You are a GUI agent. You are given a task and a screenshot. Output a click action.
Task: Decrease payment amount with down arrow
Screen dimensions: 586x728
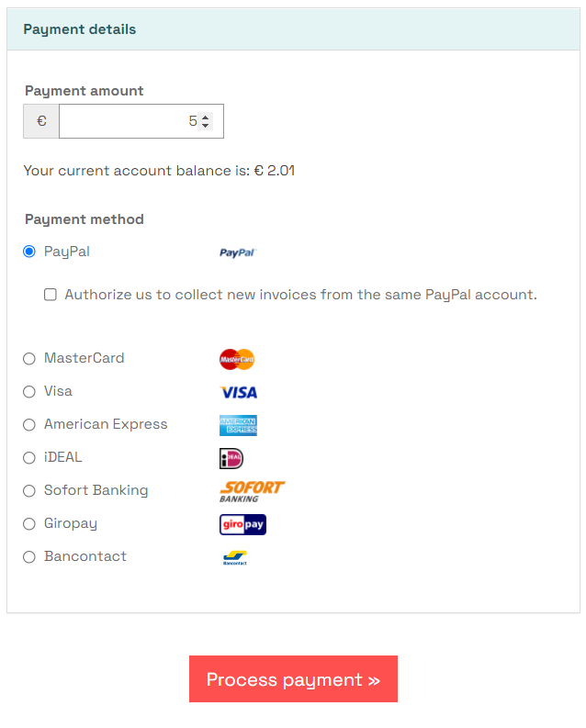205,126
